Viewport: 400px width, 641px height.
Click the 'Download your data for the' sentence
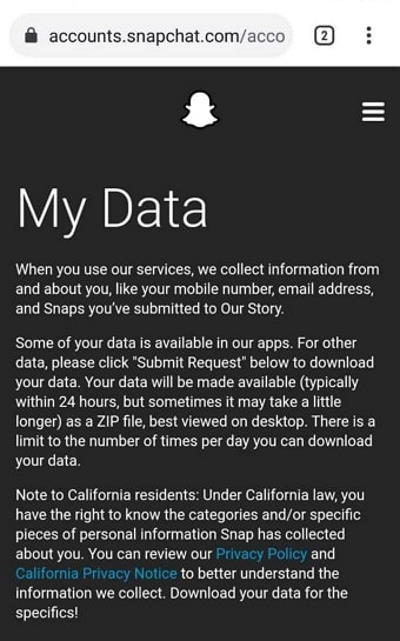[258, 593]
